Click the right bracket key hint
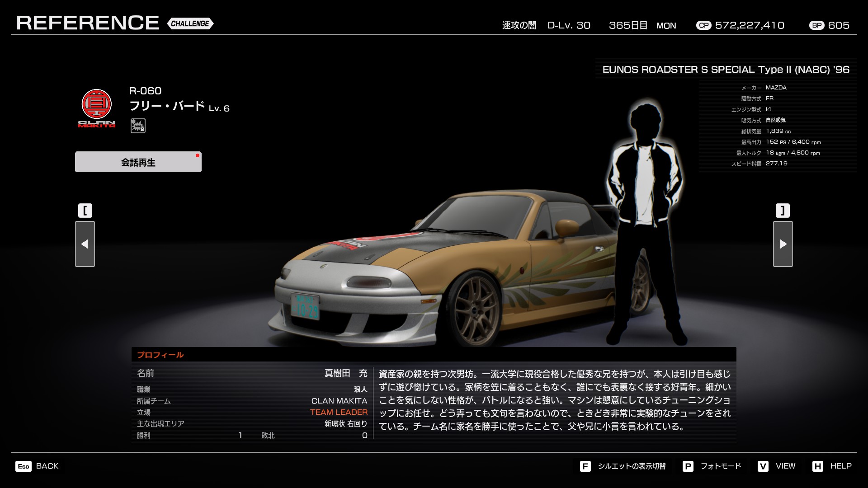 point(783,211)
